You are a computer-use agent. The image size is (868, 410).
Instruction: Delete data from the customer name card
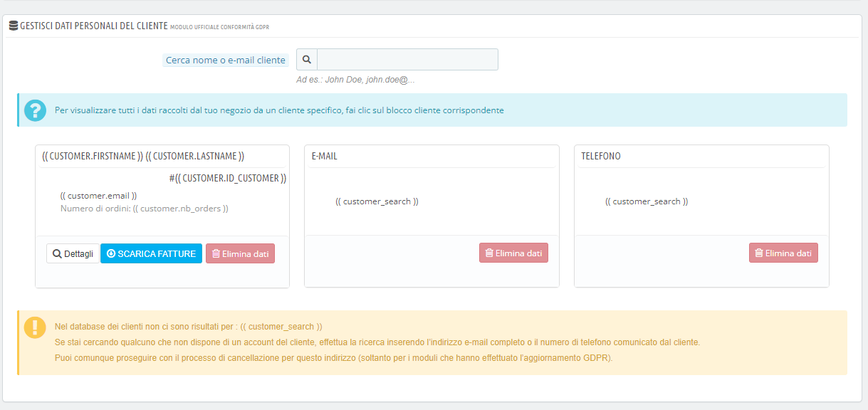[240, 253]
